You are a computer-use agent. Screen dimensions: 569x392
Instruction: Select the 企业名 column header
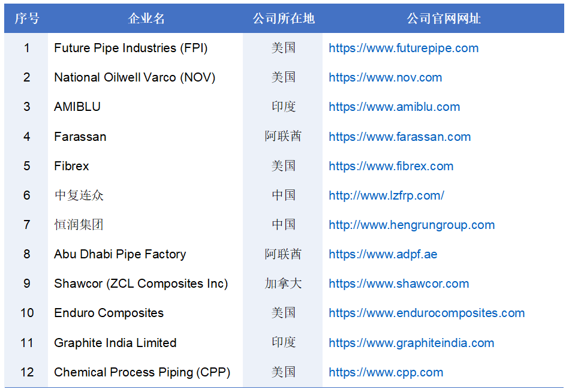tap(146, 19)
